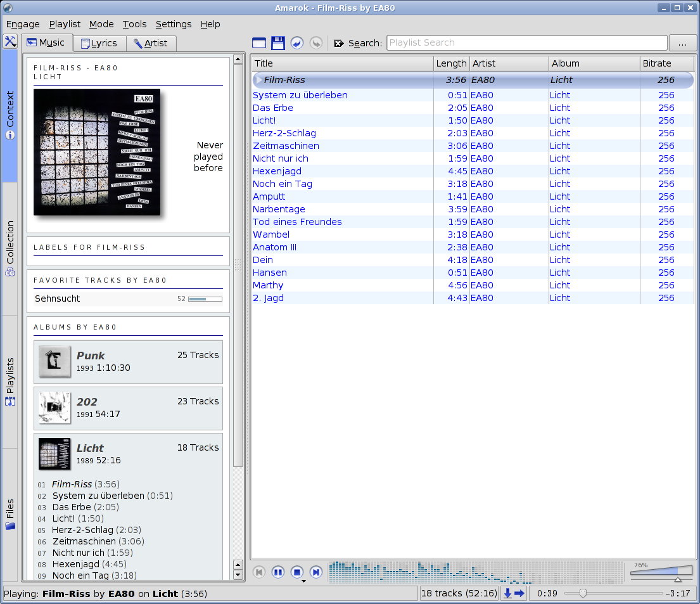This screenshot has height=604, width=700.
Task: Expand the 202 album entry
Action: click(128, 408)
